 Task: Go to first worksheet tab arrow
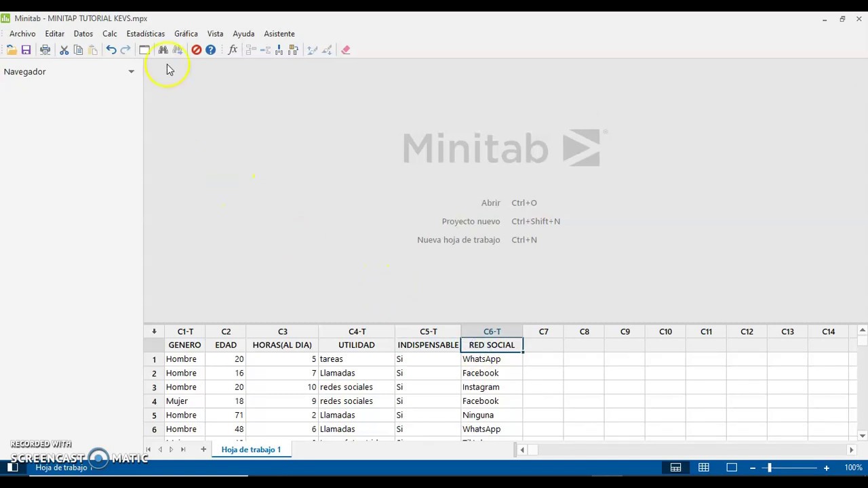point(149,449)
